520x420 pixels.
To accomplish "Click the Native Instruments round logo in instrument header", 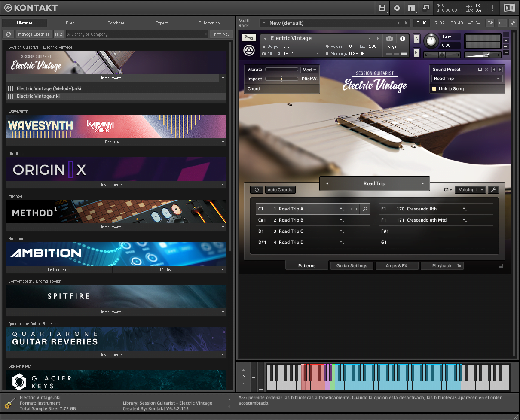I will [x=249, y=50].
